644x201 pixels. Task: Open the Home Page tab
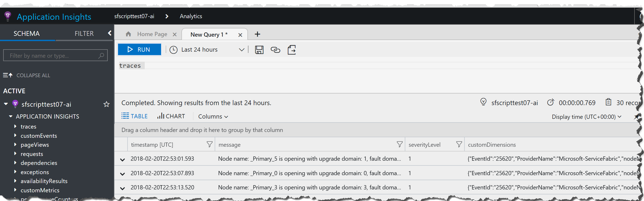152,34
